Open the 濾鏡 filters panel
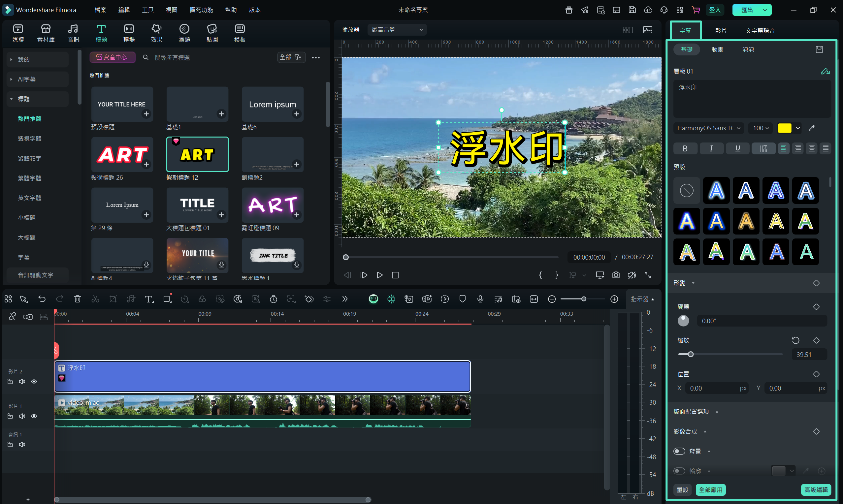The width and height of the screenshot is (843, 504). coord(184,32)
